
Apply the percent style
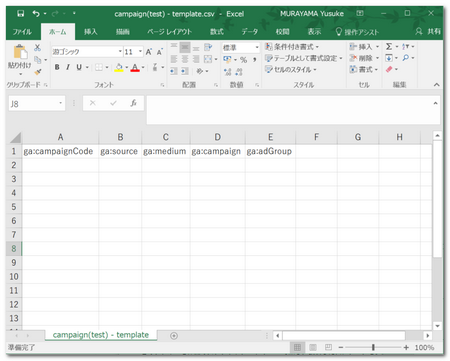244,60
